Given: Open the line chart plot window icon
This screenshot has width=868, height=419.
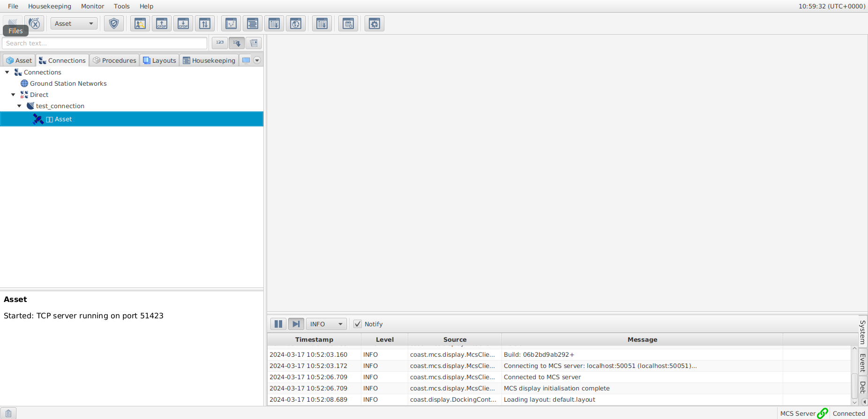Looking at the screenshot, I should pyautogui.click(x=231, y=23).
